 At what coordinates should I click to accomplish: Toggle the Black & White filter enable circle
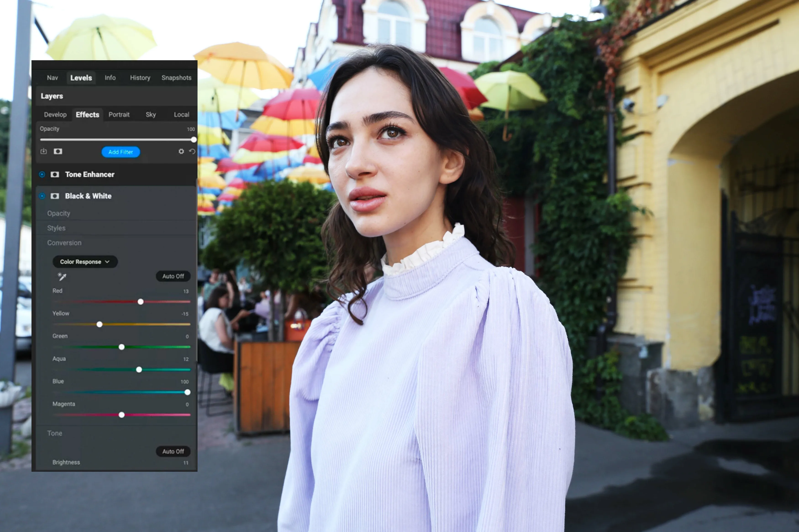[x=42, y=196]
